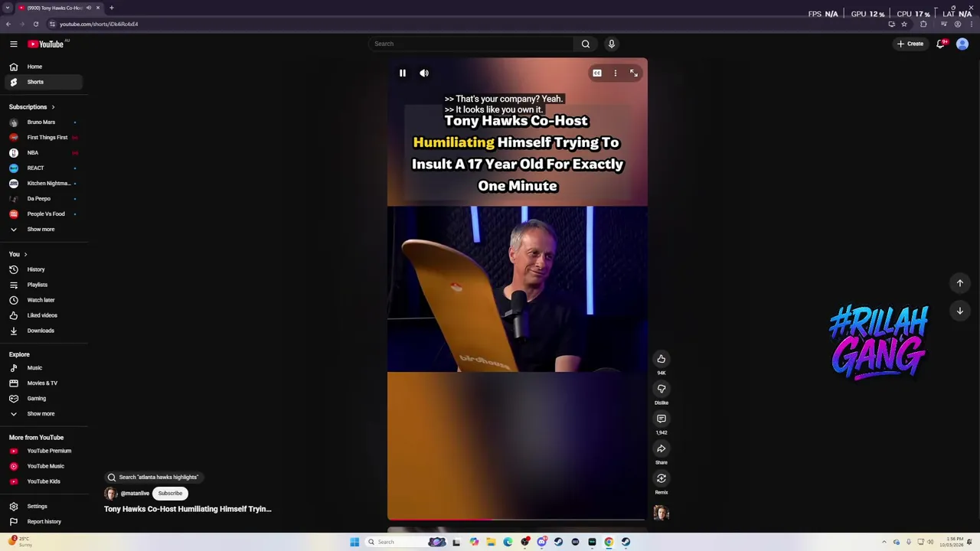980x551 pixels.
Task: Open Settings in sidebar
Action: pyautogui.click(x=44, y=507)
